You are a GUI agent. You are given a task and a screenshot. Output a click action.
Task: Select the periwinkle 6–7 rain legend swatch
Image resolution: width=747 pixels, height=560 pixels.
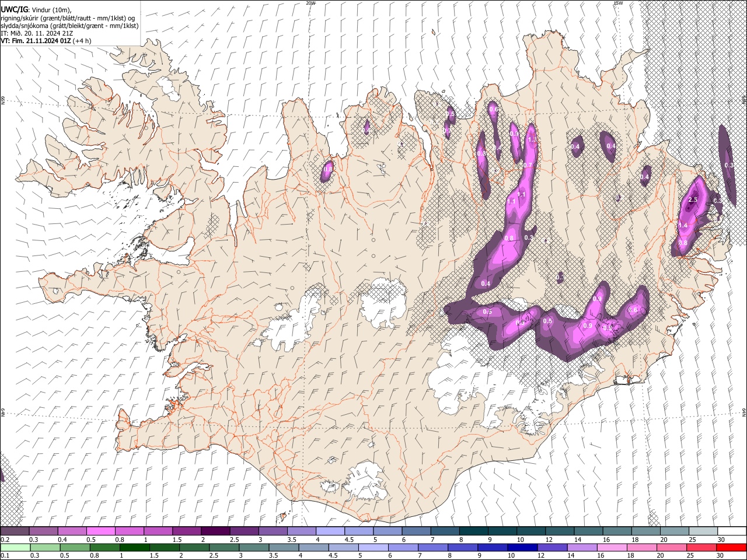(x=403, y=547)
